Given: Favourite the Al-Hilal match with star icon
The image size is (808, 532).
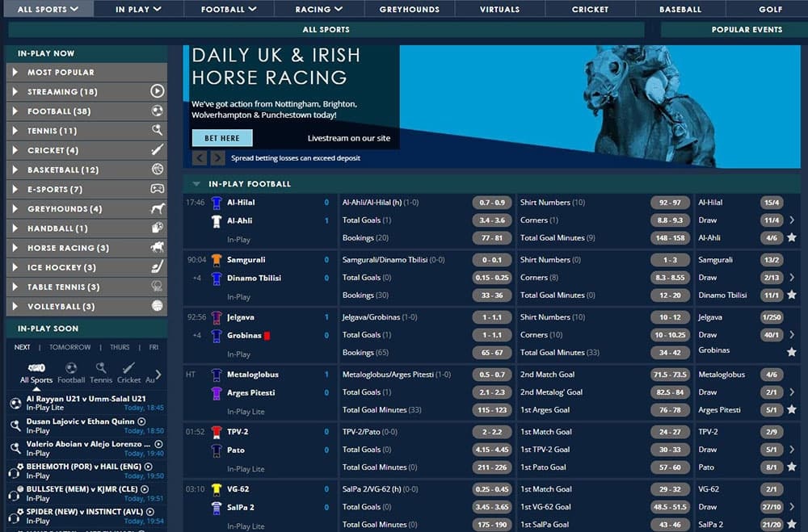Looking at the screenshot, I should pos(792,238).
